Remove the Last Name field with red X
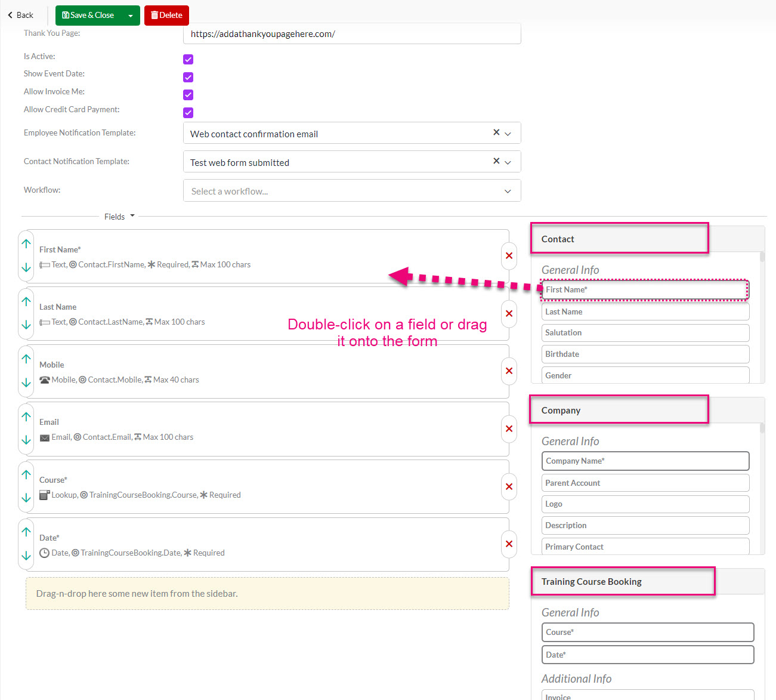The width and height of the screenshot is (776, 700). [x=509, y=313]
